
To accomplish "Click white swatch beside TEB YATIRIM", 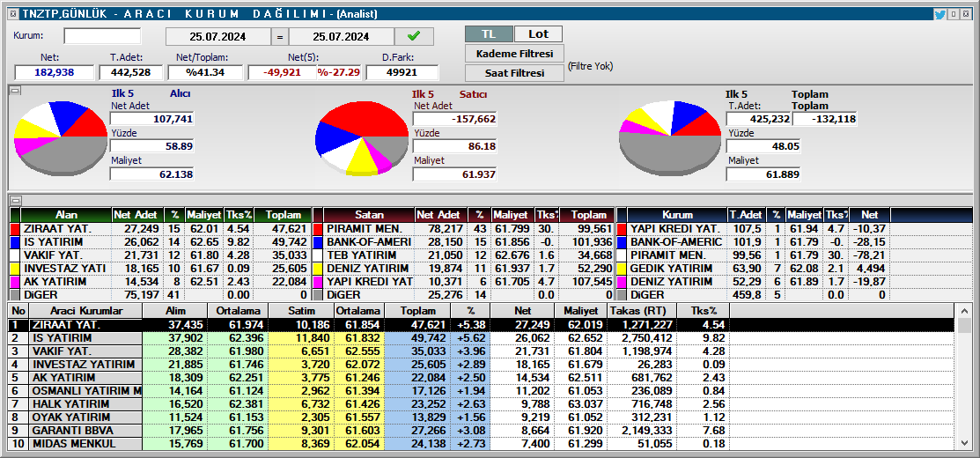I will pos(318,255).
